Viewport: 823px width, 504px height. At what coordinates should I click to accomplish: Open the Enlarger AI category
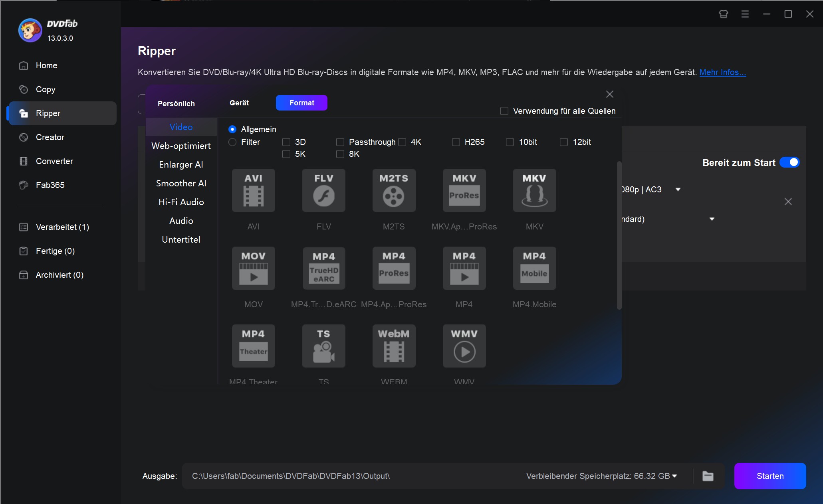click(181, 164)
